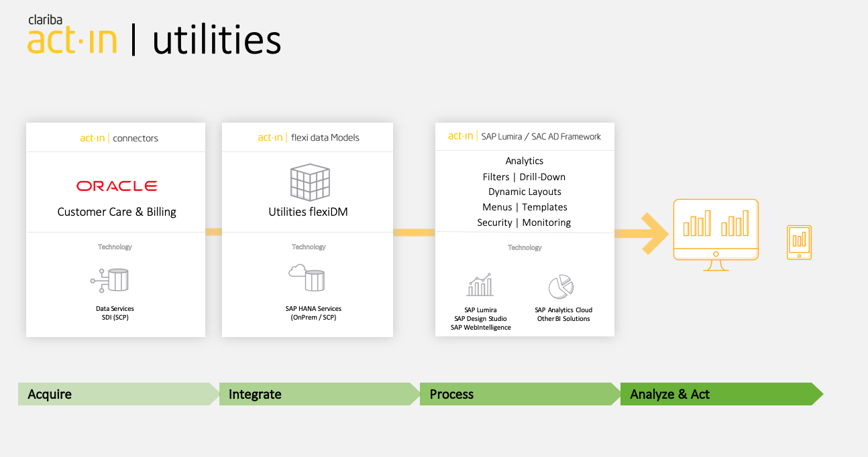Click 'Technology' label in SAP Lumira card
The width and height of the screenshot is (868, 457).
(525, 247)
